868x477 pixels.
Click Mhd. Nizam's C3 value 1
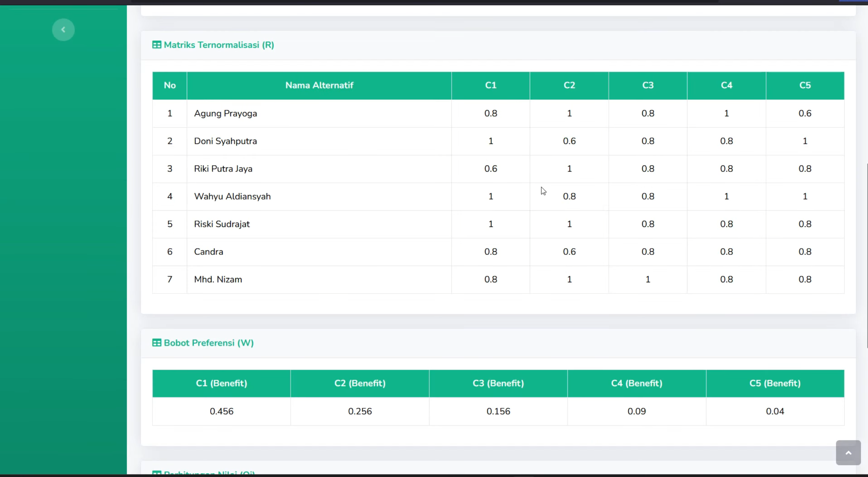[648, 279]
